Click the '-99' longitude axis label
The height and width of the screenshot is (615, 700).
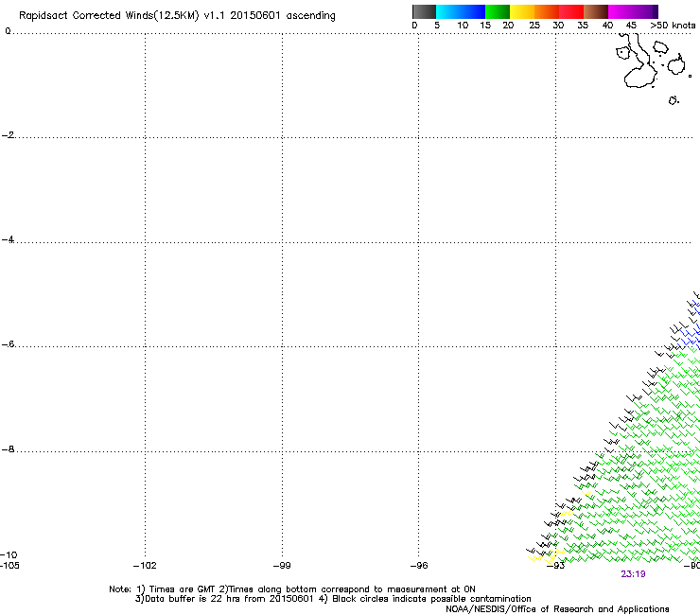282,566
